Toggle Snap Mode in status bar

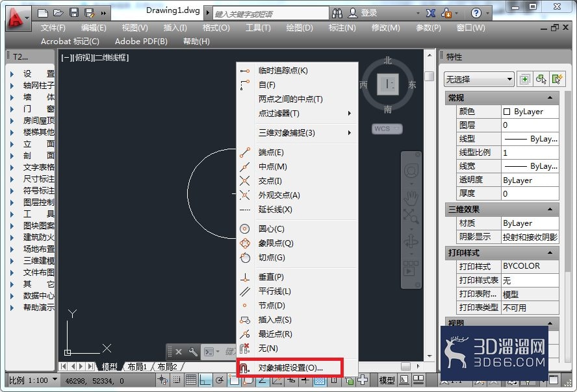(x=177, y=380)
